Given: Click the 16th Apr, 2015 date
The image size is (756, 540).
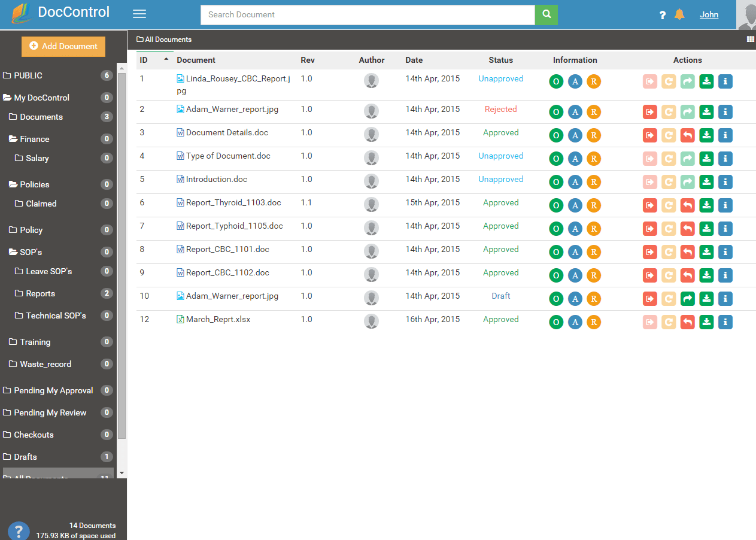Looking at the screenshot, I should click(433, 319).
